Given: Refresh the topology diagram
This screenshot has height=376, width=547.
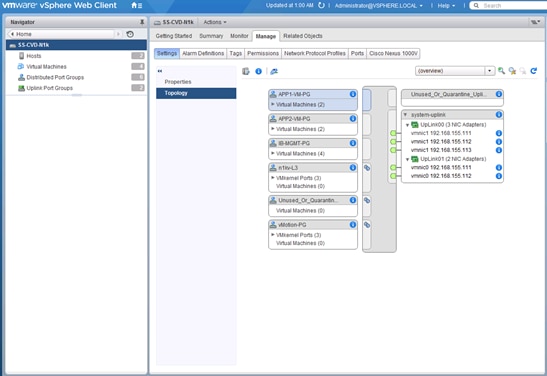Looking at the screenshot, I should [x=533, y=71].
